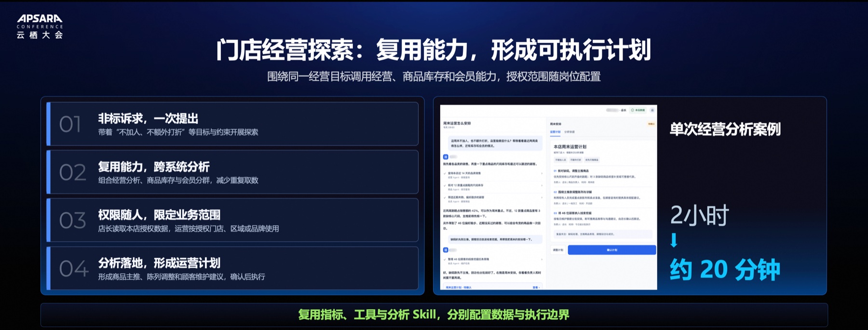Screen dimensions: 868x330
Task: Click the 03 将46位顾客纳入线索挖掘 item
Action: point(603,219)
